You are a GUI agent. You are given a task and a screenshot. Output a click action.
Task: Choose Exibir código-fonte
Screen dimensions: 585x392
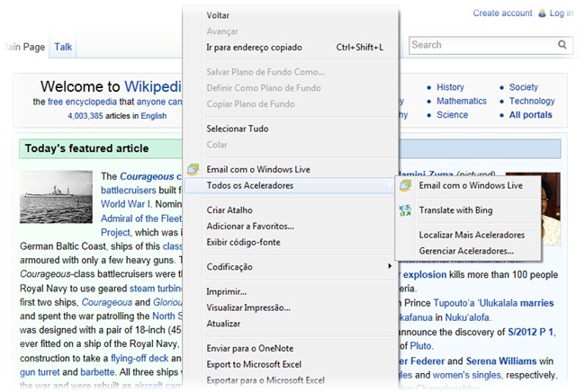243,242
